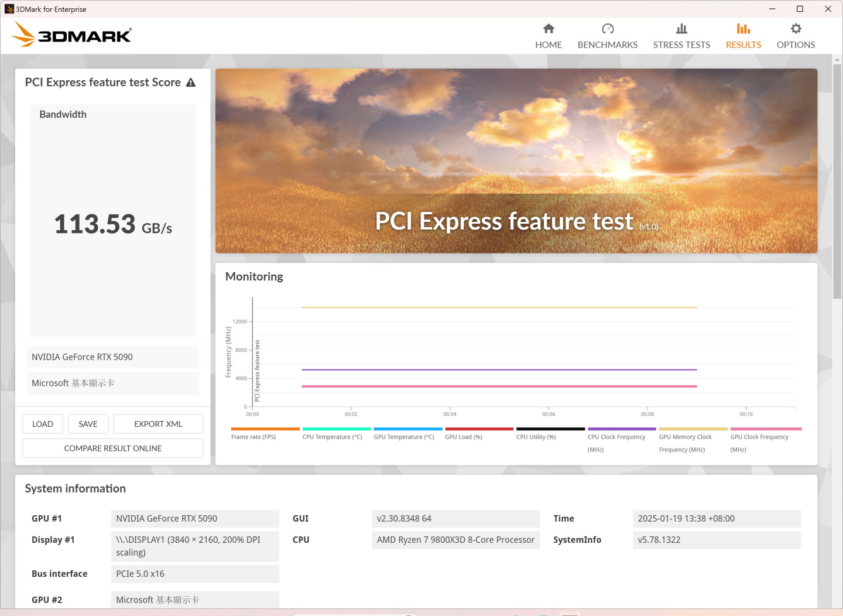This screenshot has height=616, width=843.
Task: Click the GPU #2 value field
Action: (x=195, y=600)
